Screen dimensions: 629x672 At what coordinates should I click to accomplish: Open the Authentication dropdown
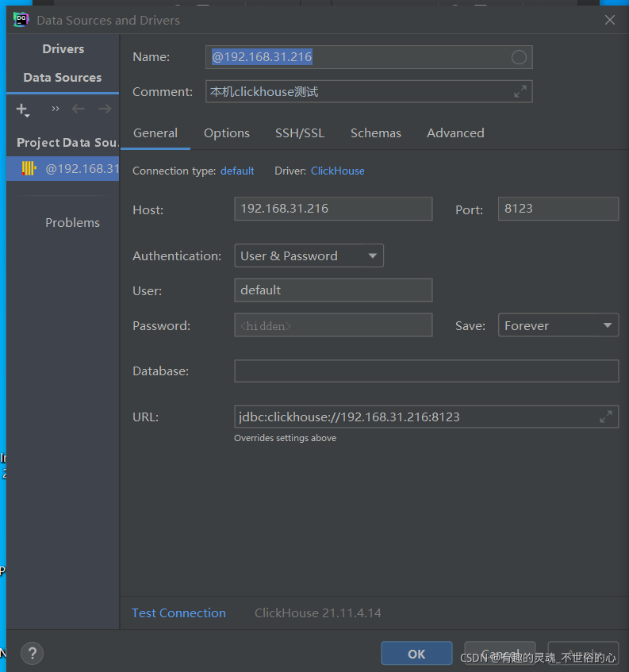(x=309, y=255)
